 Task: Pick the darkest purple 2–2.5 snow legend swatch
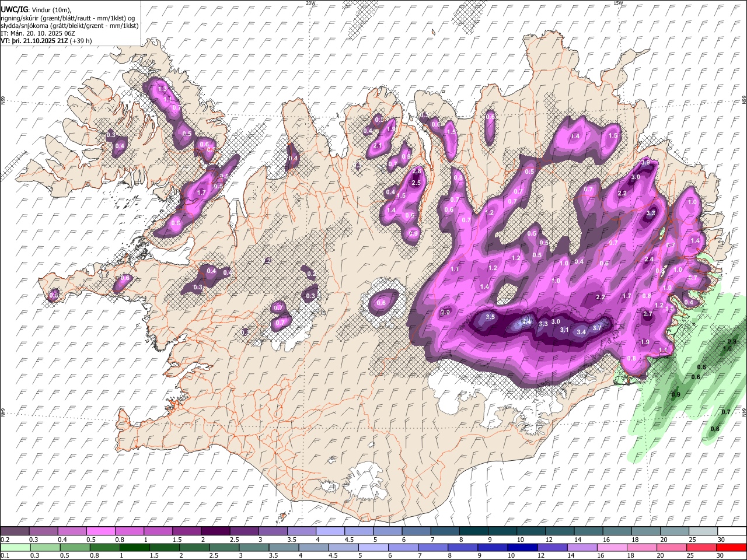click(x=215, y=531)
